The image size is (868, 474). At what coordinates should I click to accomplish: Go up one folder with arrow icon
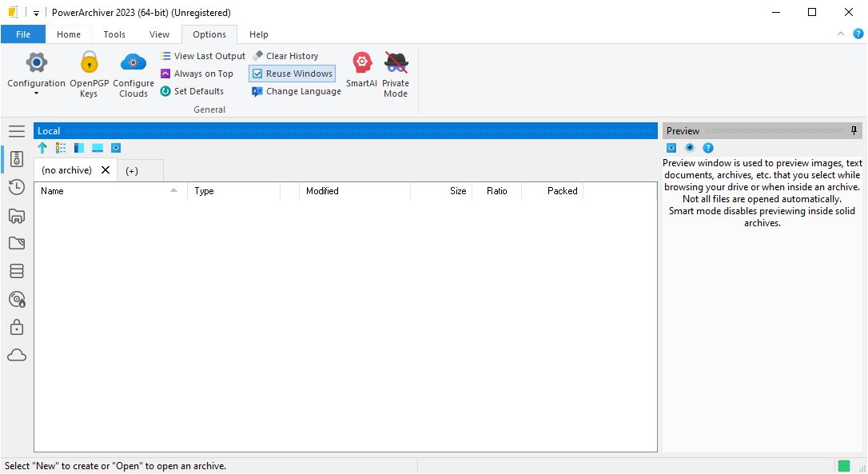42,148
